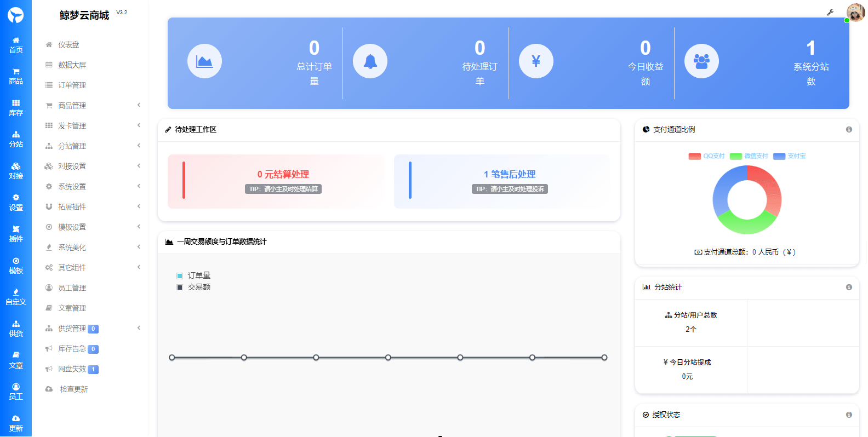868x437 pixels.
Task: Open the 订单管理 menu item
Action: (x=72, y=85)
